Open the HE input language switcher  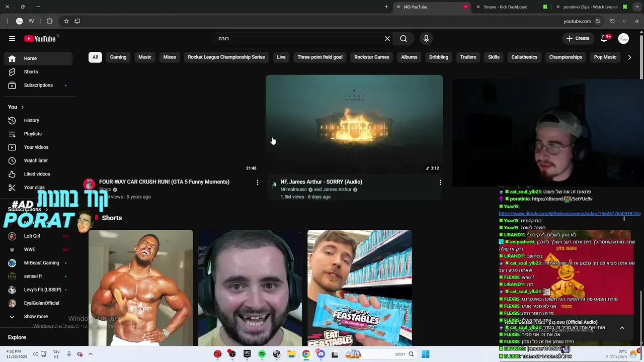click(x=56, y=354)
